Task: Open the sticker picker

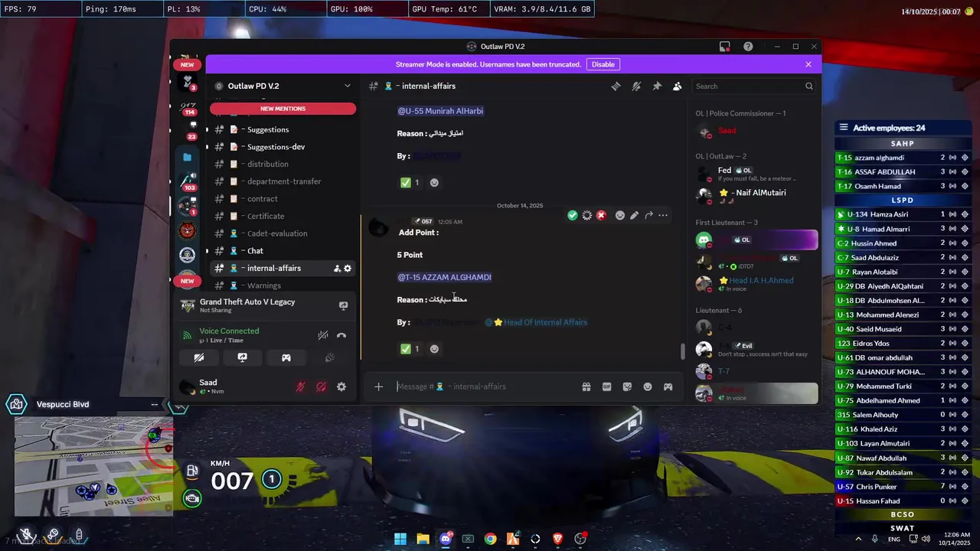Action: click(x=627, y=386)
